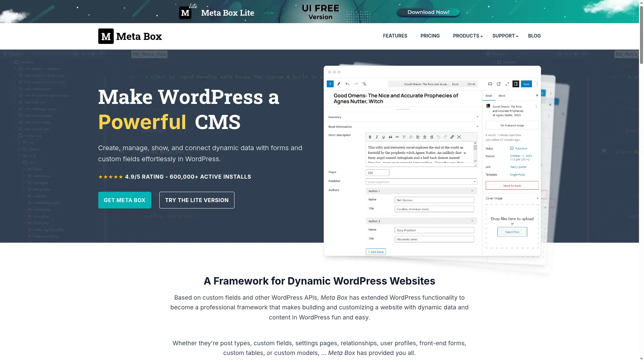Image resolution: width=644 pixels, height=362 pixels.
Task: Collapse the Author 1 group
Action: point(472,191)
